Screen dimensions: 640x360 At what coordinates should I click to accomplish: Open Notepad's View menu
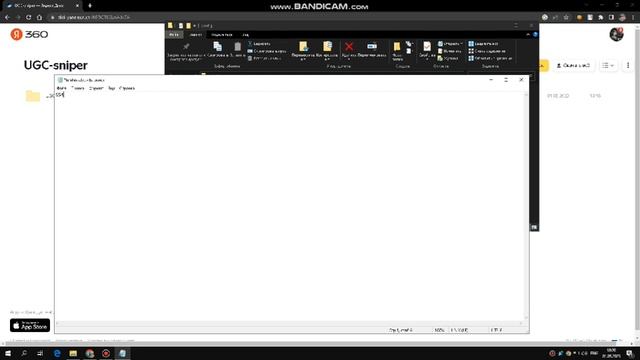click(111, 88)
